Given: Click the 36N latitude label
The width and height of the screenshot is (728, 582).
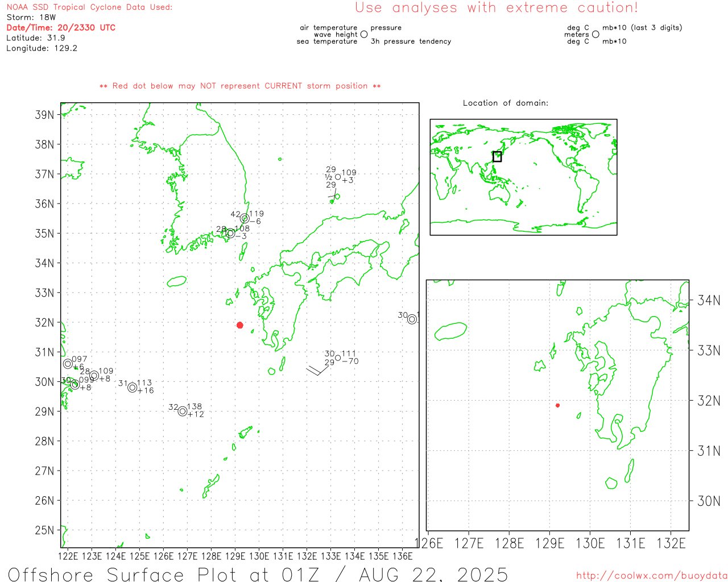Looking at the screenshot, I should [44, 203].
